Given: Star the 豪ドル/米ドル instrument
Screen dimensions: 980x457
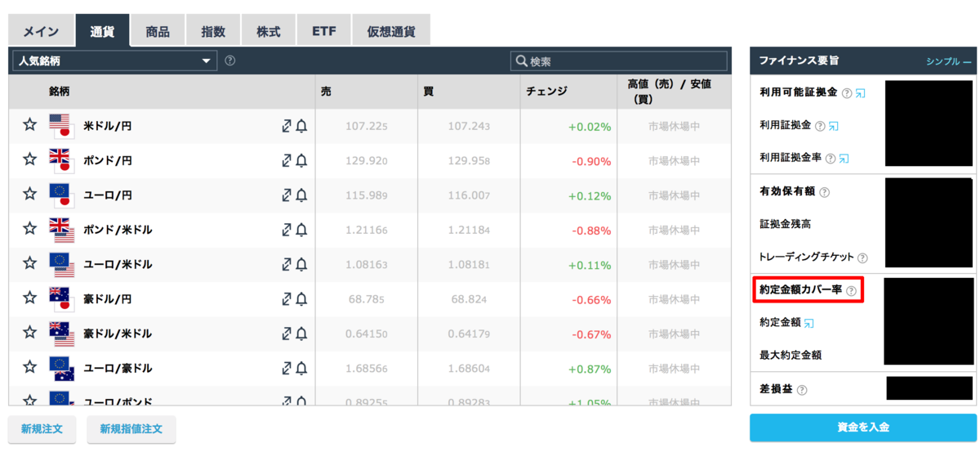Looking at the screenshot, I should tap(30, 333).
